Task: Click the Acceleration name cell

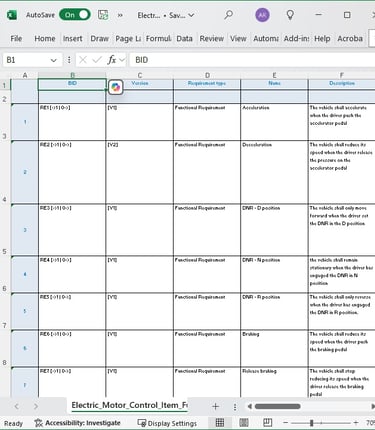Action: point(274,122)
